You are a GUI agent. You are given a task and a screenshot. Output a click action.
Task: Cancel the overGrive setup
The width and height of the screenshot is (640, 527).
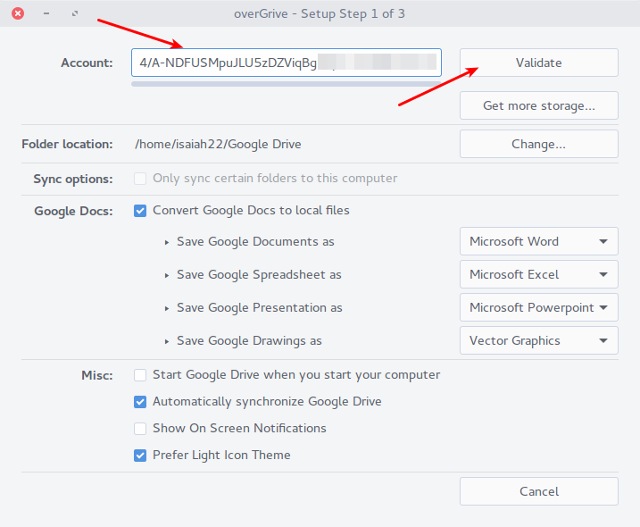[538, 491]
